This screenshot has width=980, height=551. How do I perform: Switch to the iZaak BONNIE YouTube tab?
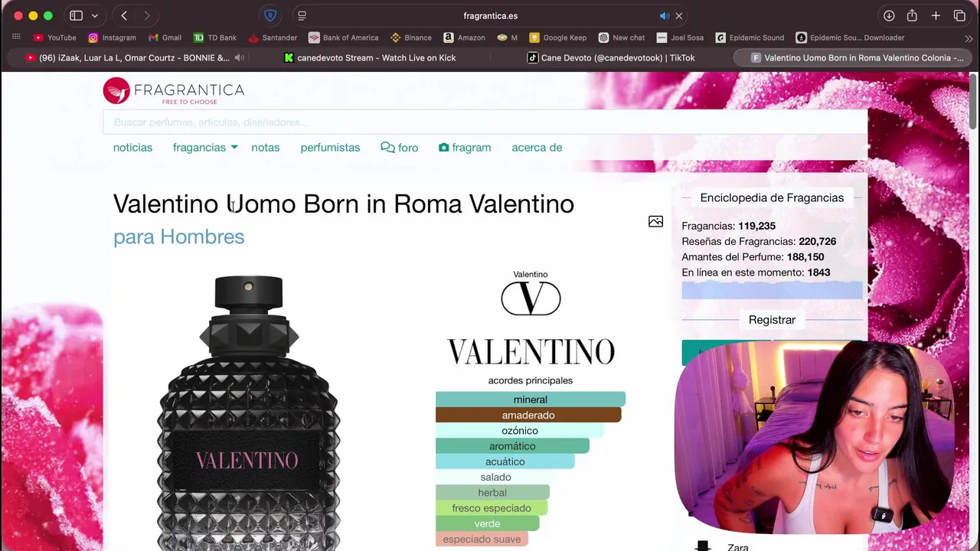point(134,58)
